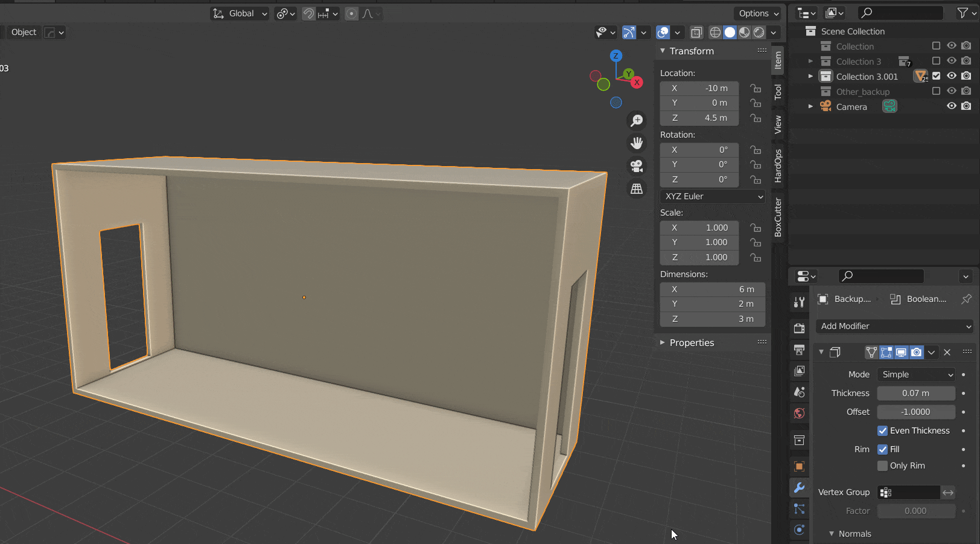980x544 pixels.
Task: Select the Modifier properties wrench icon
Action: [x=799, y=487]
